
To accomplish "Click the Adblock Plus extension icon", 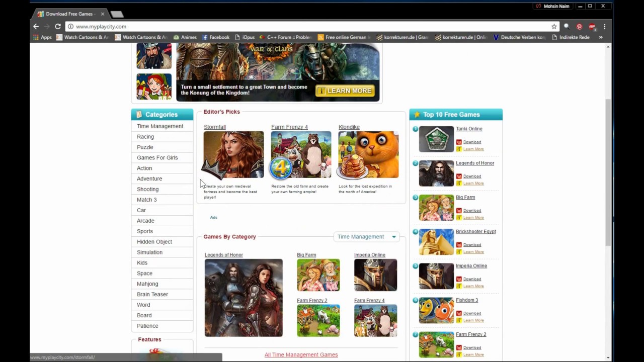I will [x=592, y=27].
